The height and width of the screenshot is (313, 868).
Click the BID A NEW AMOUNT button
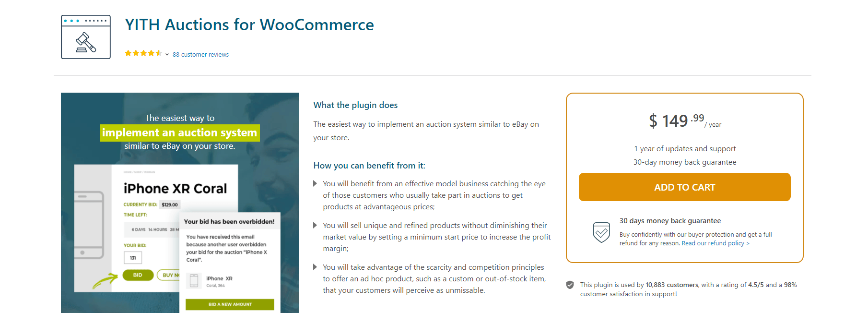click(x=230, y=304)
